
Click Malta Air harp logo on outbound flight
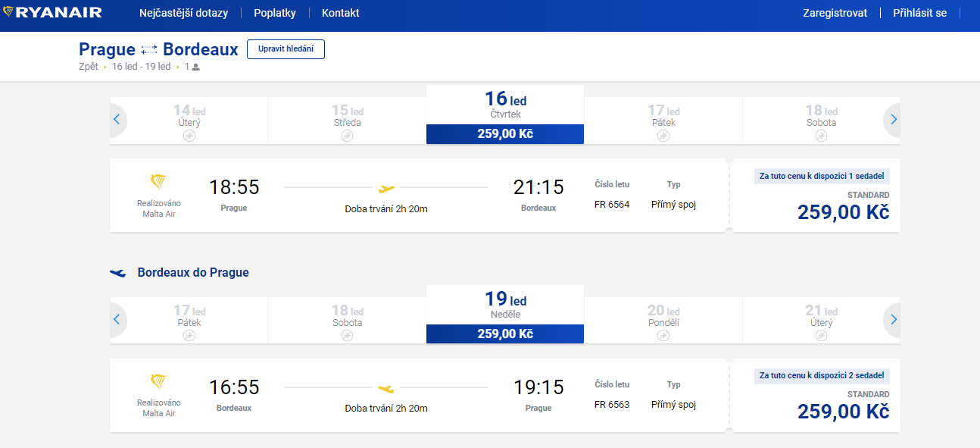point(159,182)
